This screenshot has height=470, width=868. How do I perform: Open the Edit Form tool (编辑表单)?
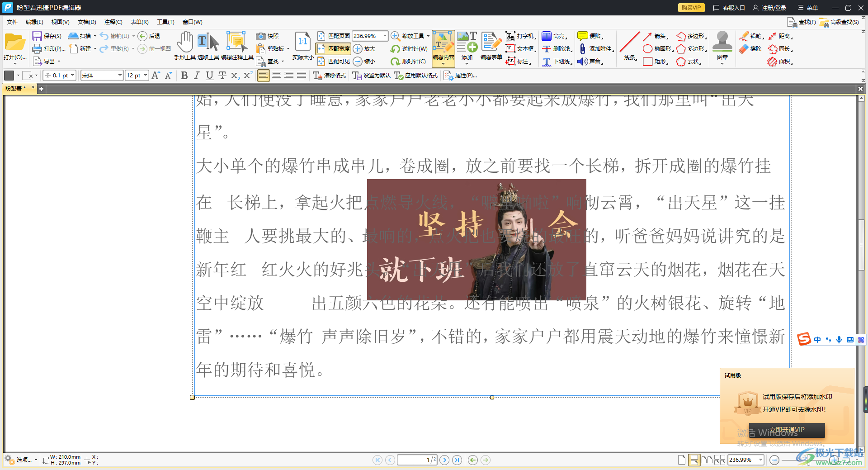tap(491, 46)
